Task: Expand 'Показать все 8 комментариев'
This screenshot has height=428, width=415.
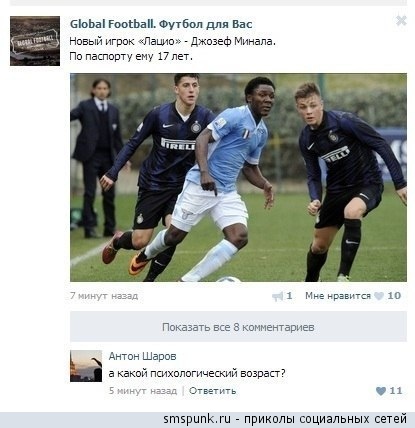Action: pos(238,327)
